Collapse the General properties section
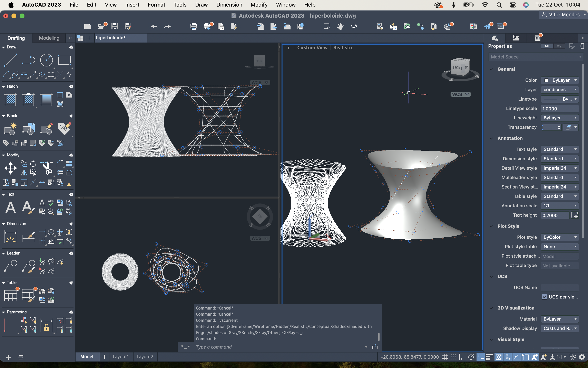The height and width of the screenshot is (368, 588). (x=491, y=69)
